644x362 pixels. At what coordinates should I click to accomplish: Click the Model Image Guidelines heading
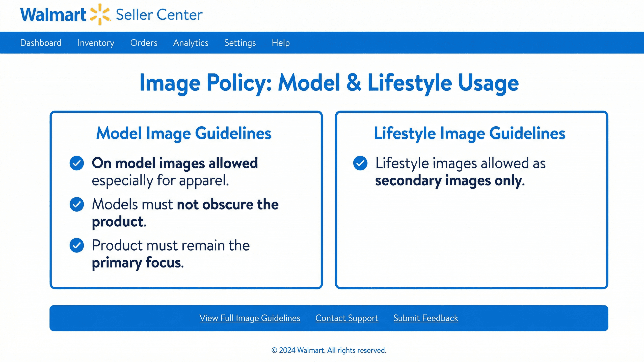pyautogui.click(x=184, y=133)
